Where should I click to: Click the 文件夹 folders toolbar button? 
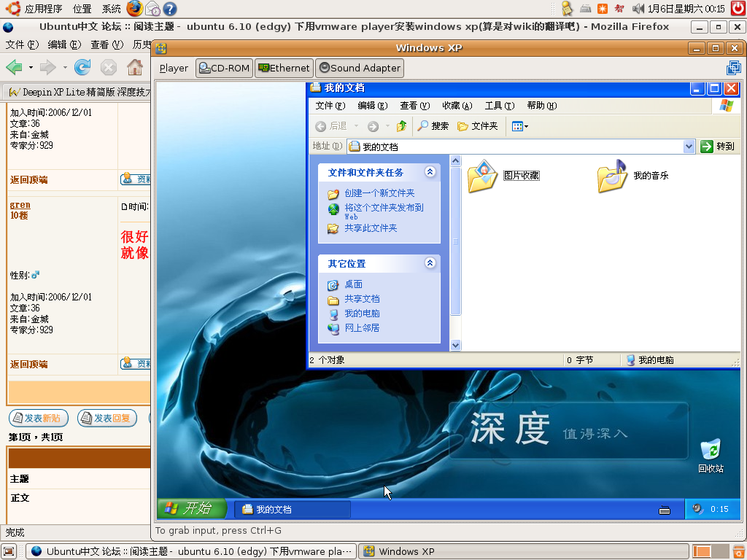pyautogui.click(x=477, y=126)
